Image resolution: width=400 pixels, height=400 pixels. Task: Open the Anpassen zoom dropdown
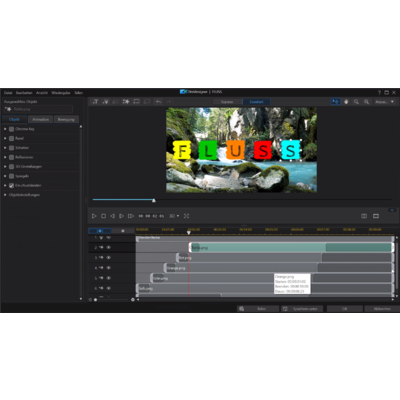384,102
